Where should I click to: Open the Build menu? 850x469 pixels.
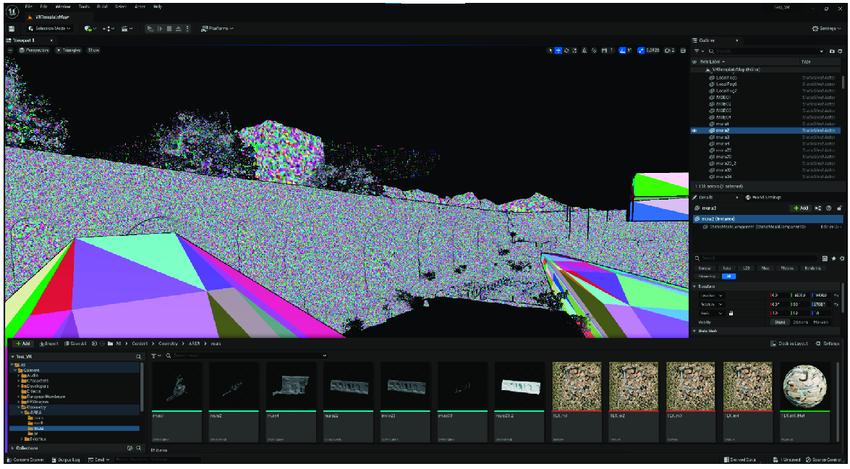point(104,7)
